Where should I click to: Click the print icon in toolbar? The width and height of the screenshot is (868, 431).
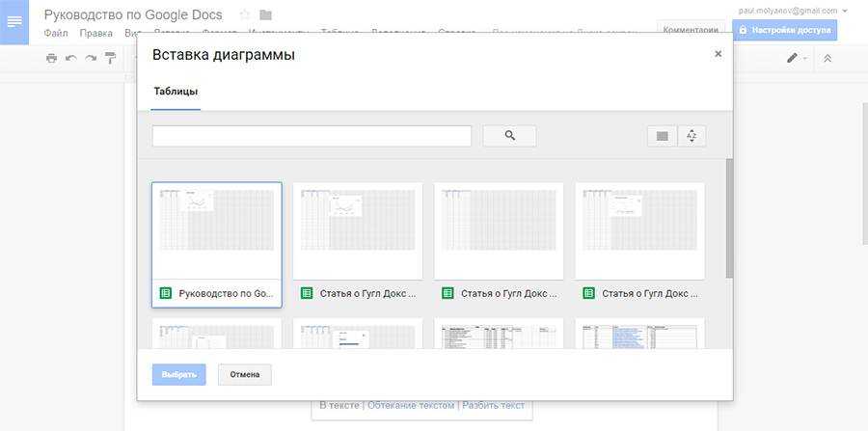click(51, 58)
